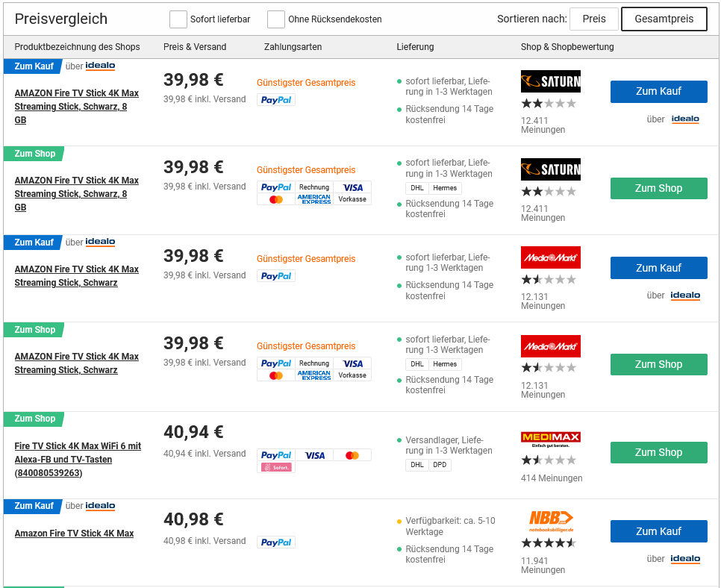Enable the Sofort lieferbar checkbox
This screenshot has width=721, height=588.
coord(178,19)
